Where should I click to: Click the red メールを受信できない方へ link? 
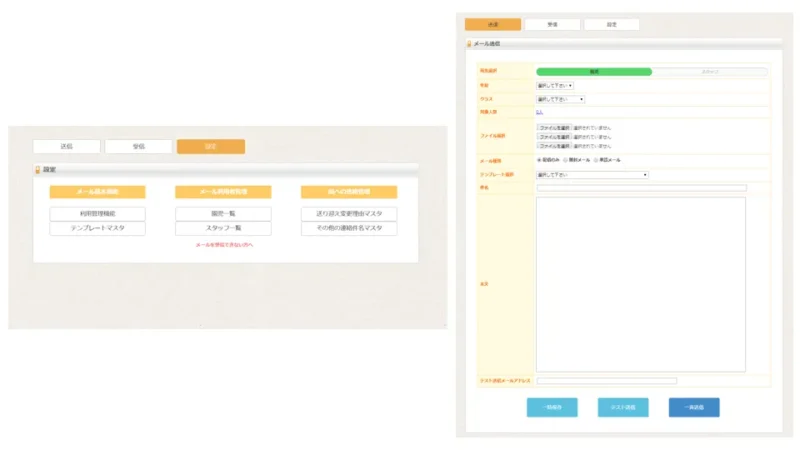pos(223,245)
